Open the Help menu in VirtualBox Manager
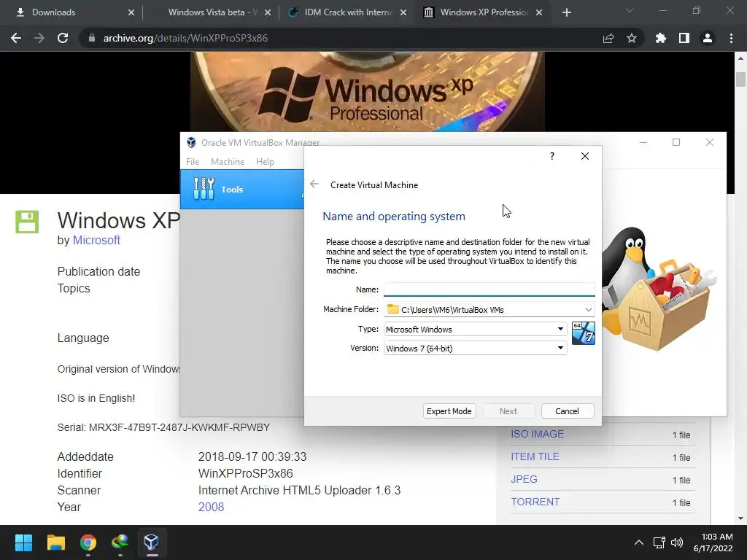This screenshot has height=560, width=747. click(x=265, y=162)
